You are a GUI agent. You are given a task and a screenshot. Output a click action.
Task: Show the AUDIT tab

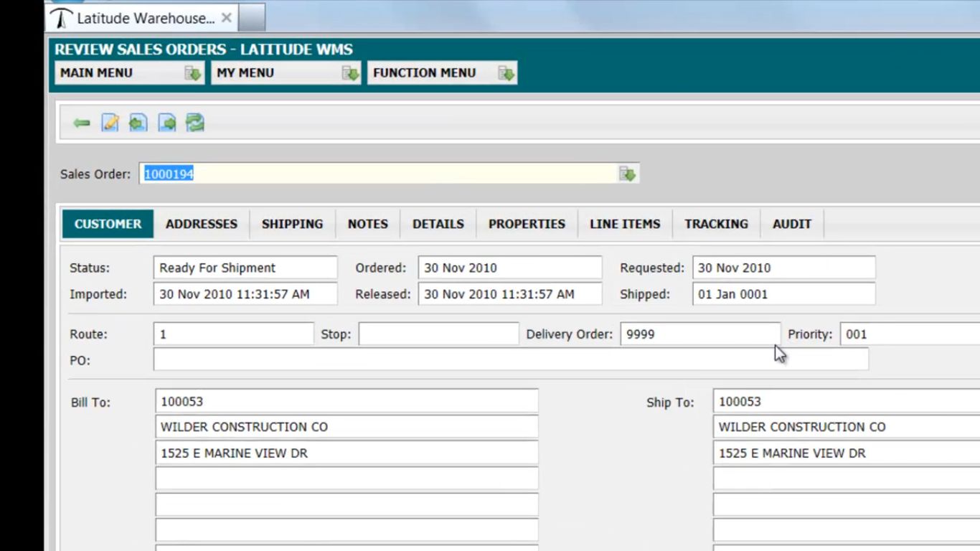[792, 224]
